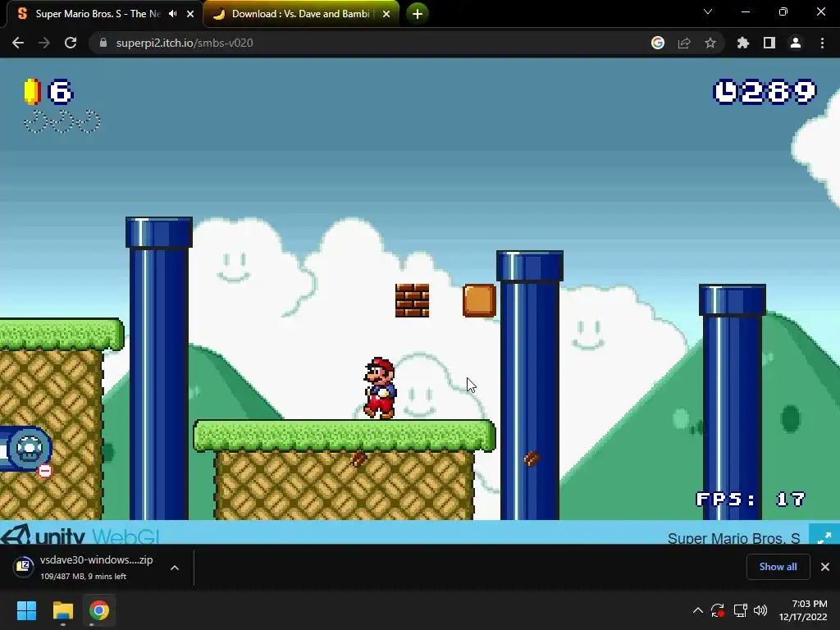This screenshot has height=630, width=840.
Task: View site info via the lock icon
Action: point(103,43)
